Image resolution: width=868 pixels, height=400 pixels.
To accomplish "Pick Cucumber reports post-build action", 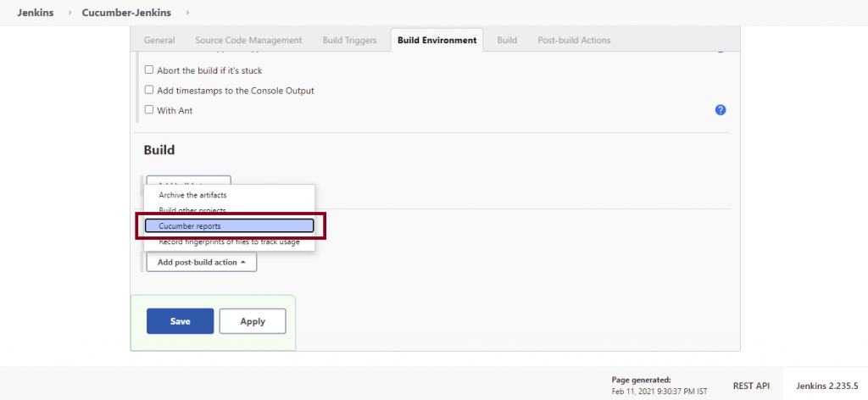I will click(229, 225).
